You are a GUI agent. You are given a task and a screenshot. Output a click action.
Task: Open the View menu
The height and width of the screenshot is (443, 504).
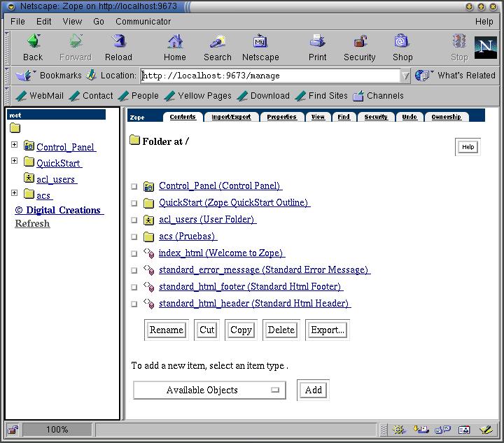click(72, 22)
